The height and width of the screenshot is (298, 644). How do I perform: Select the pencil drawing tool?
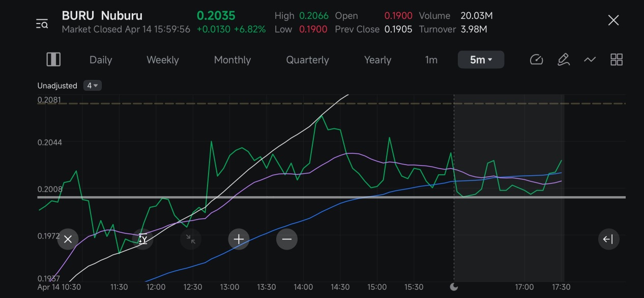click(x=563, y=60)
